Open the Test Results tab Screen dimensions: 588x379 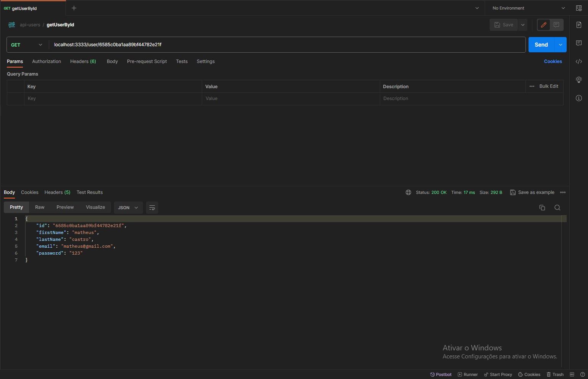click(x=90, y=192)
